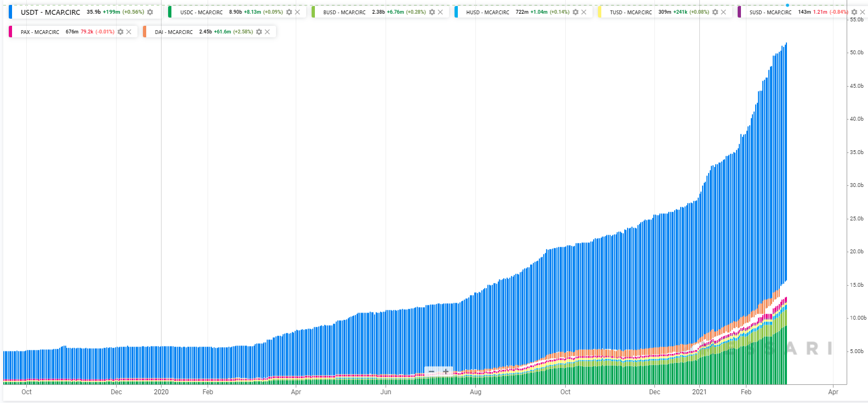Select the BUSD - MCAP.CIRC legend label

(344, 12)
